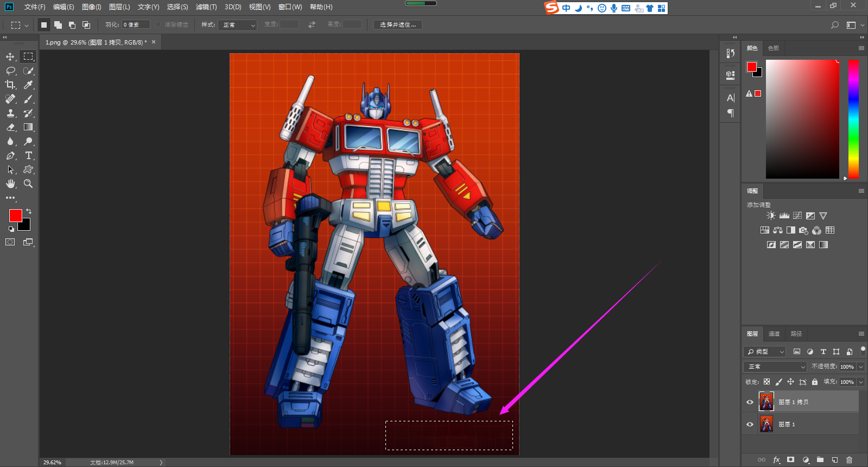Select the Blur tool
Screen dimensions: 868x467
click(10, 141)
